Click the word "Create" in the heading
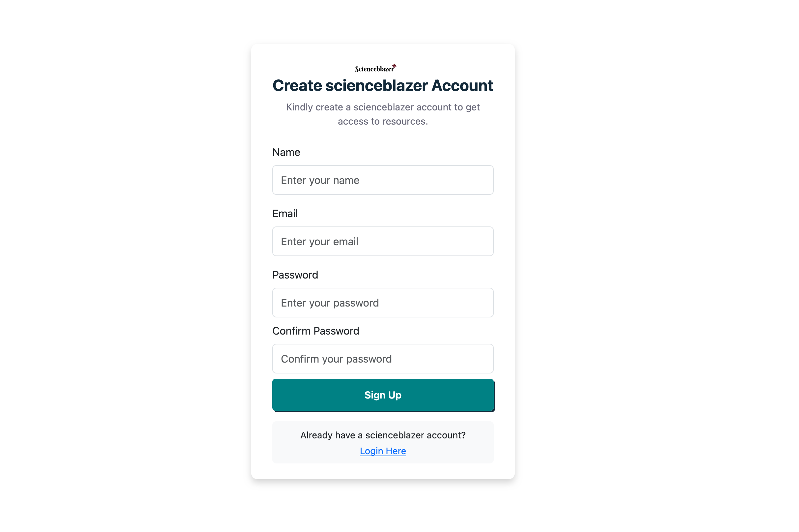 [x=297, y=85]
